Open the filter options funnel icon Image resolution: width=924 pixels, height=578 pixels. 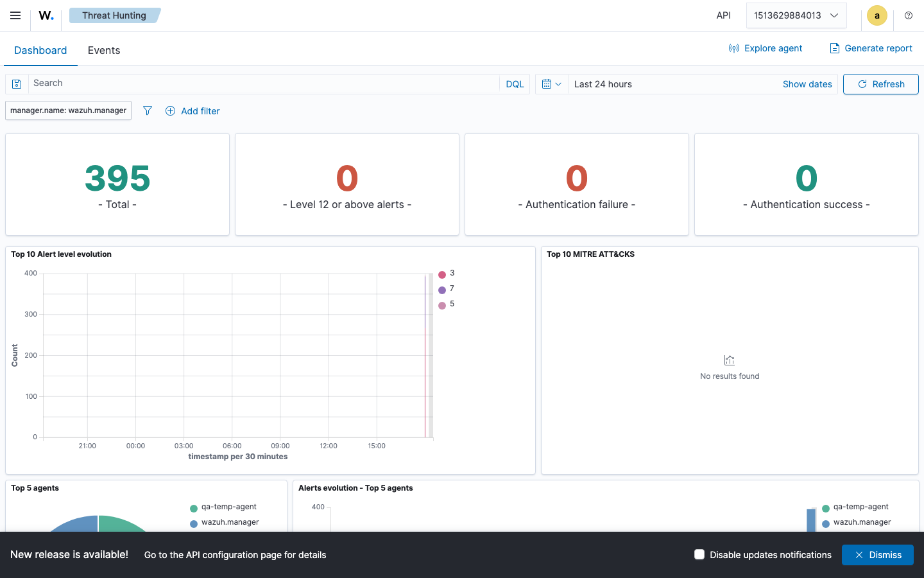tap(148, 110)
